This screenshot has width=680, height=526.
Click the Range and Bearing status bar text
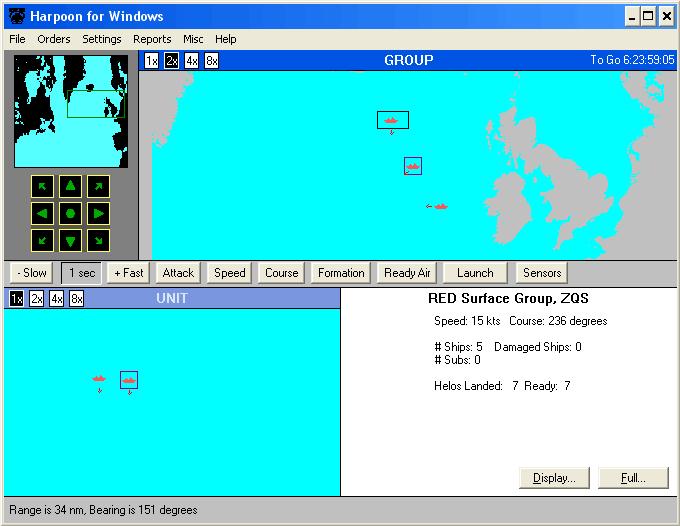click(103, 510)
